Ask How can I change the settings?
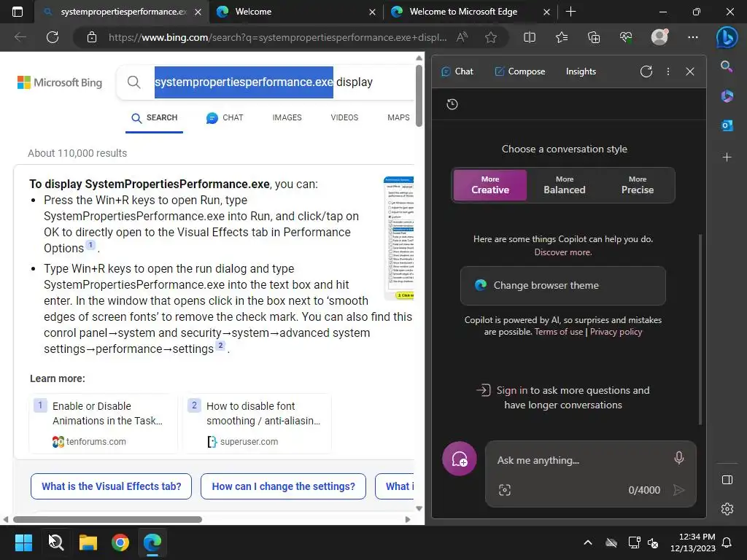The height and width of the screenshot is (560, 747). click(283, 486)
